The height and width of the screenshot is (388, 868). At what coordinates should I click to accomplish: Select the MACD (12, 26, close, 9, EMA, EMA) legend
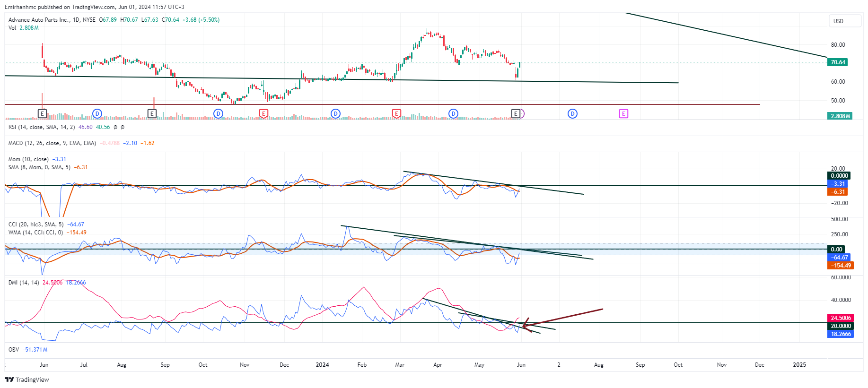pos(52,143)
